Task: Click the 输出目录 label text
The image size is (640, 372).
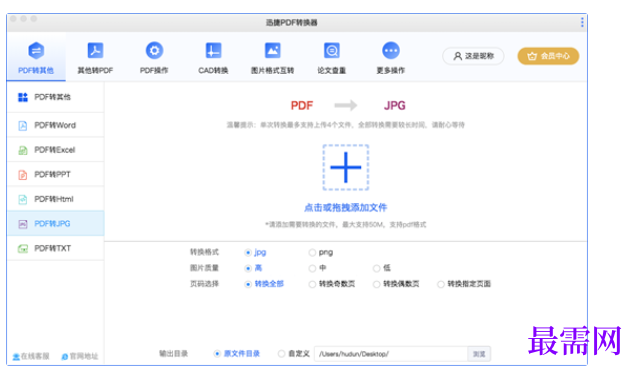Action: point(173,354)
